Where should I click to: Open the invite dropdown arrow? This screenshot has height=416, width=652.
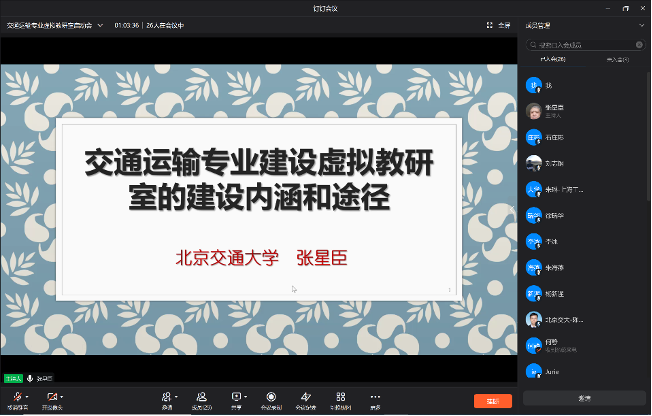coord(176,397)
